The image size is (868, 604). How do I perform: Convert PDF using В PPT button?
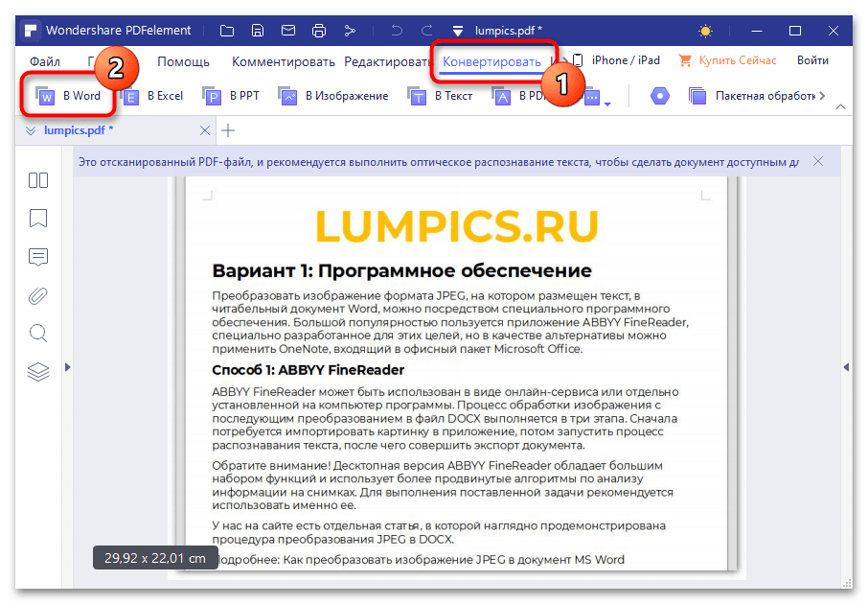click(232, 97)
